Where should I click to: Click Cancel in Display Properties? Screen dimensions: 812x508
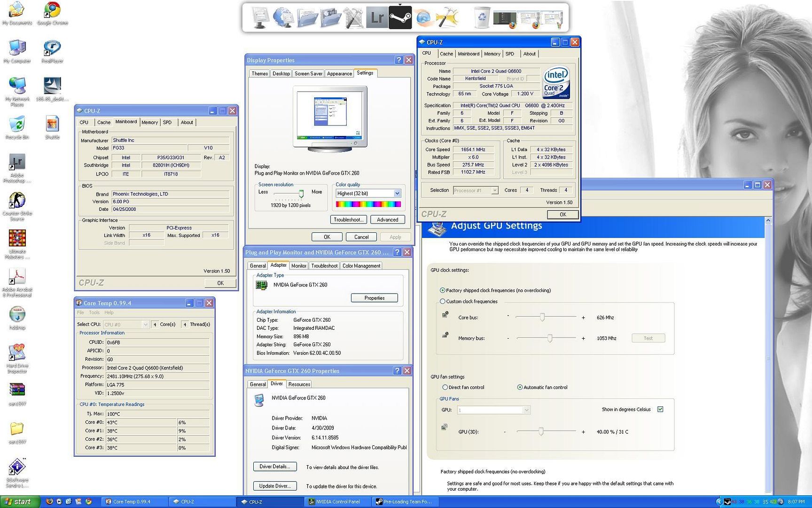(x=361, y=237)
